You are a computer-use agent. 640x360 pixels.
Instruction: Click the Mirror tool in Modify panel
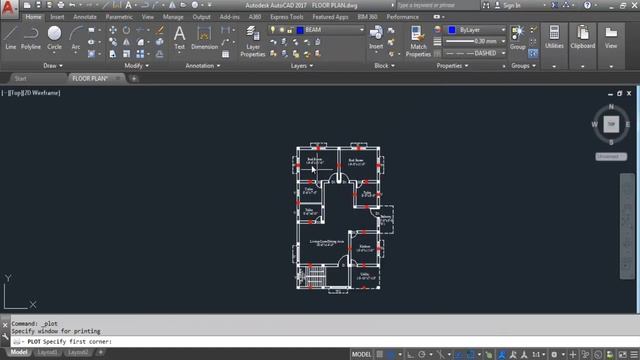[127, 42]
